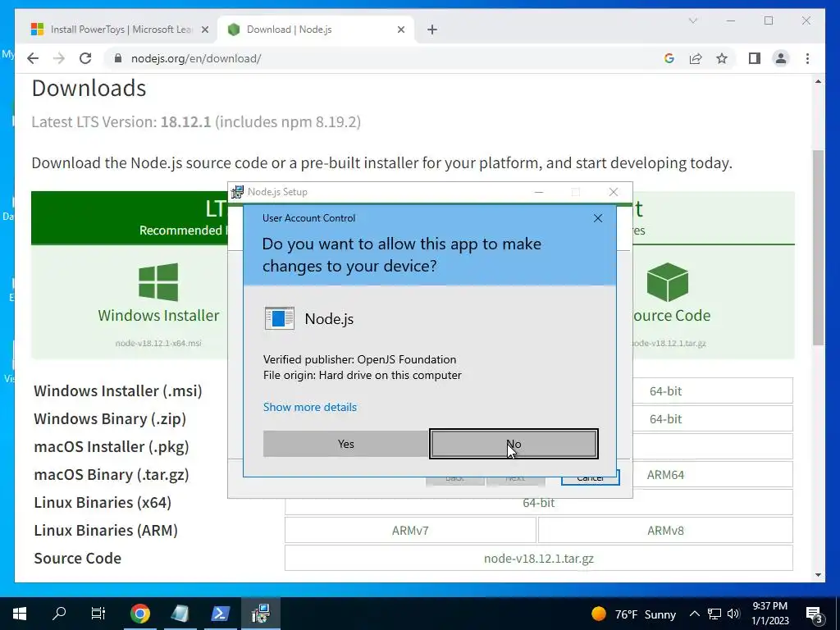This screenshot has width=840, height=630.
Task: Close the Install PowerToys tab
Action: tap(204, 30)
